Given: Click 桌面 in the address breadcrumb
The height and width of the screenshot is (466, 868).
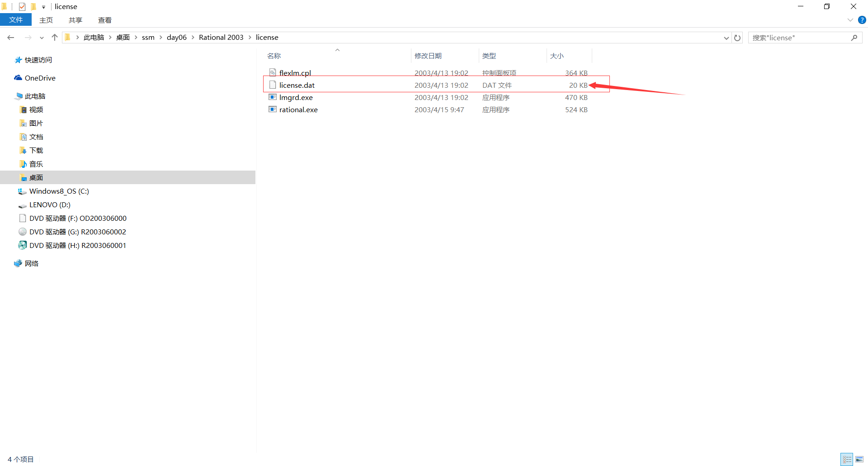Looking at the screenshot, I should pyautogui.click(x=123, y=38).
